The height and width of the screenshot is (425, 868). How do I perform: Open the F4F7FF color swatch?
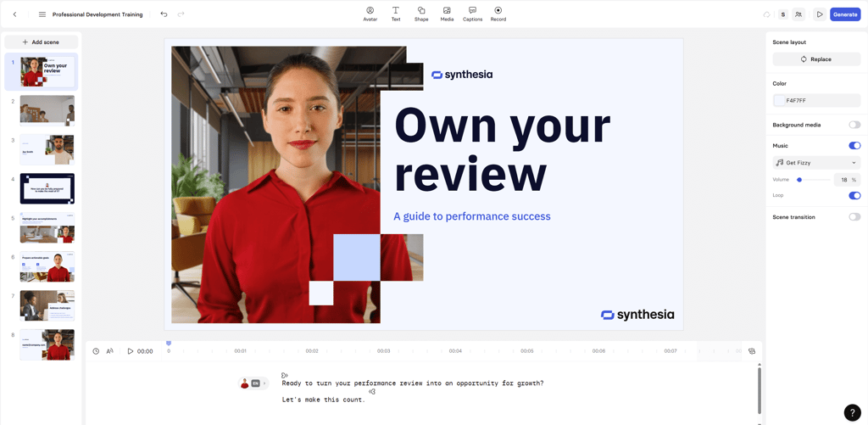coord(780,101)
